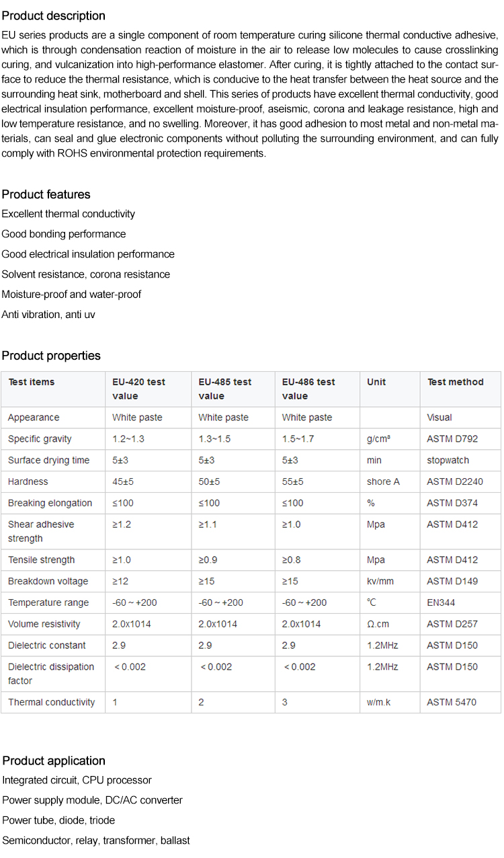Click the EN344 test method cell
Image resolution: width=504 pixels, height=858 pixels.
tap(441, 602)
